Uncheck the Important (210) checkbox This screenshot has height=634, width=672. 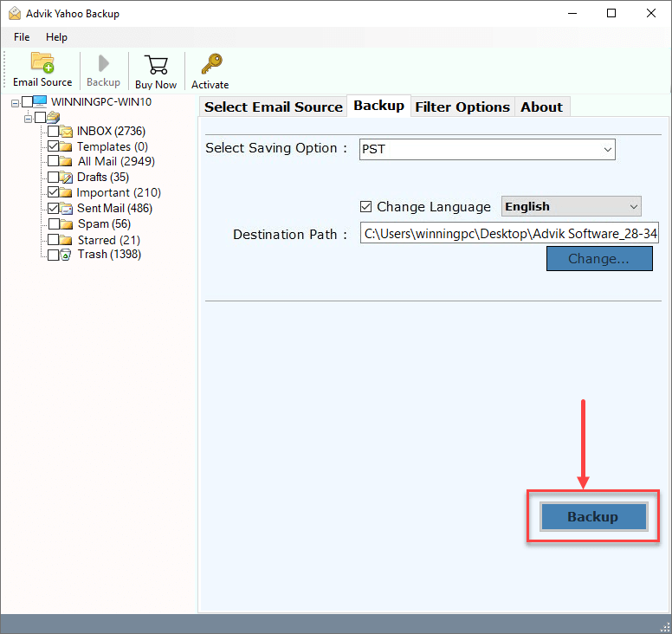[54, 192]
